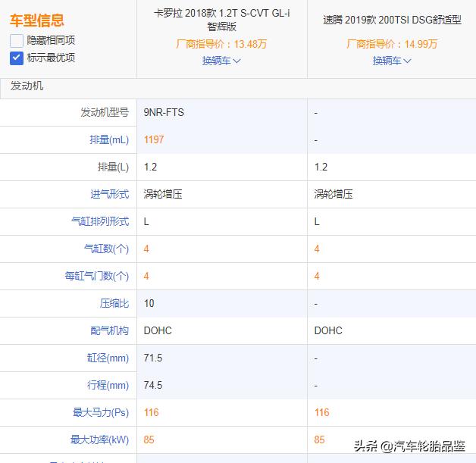Open 换辆车 dropdown under 速腾

tap(392, 61)
